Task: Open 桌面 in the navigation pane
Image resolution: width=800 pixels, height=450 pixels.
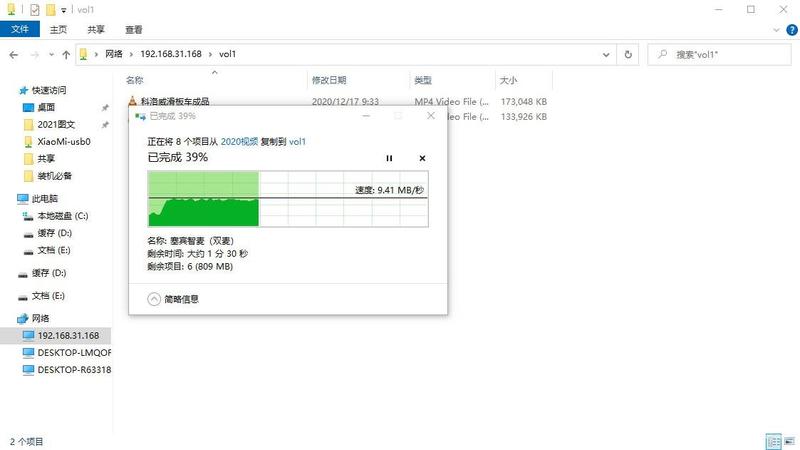Action: tap(46, 107)
